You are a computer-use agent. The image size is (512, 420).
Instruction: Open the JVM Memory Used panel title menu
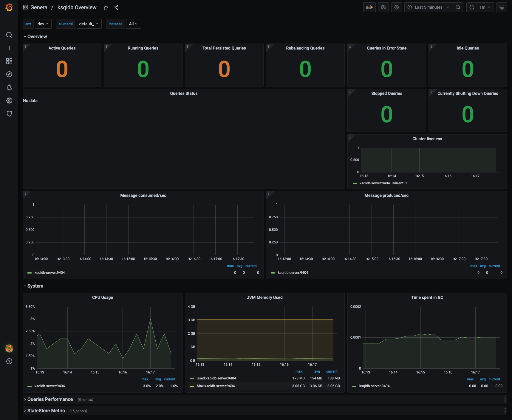tap(265, 297)
